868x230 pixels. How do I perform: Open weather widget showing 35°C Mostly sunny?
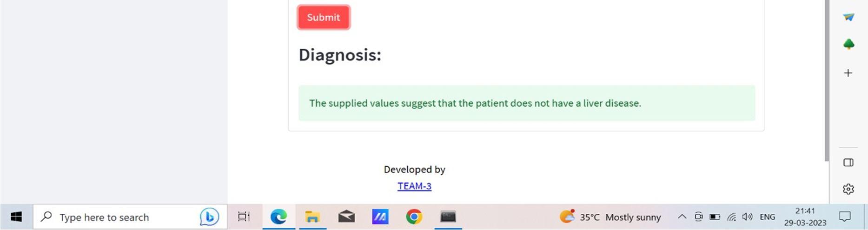(610, 217)
